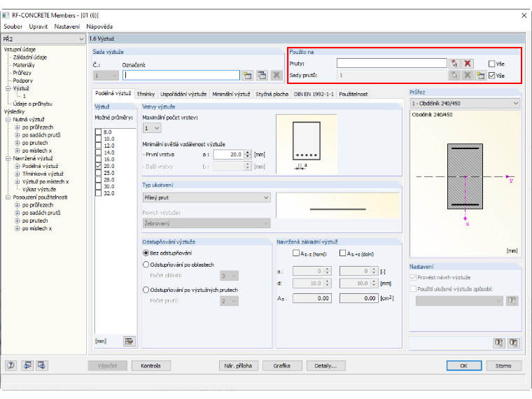Go to the next input window

coord(42,365)
